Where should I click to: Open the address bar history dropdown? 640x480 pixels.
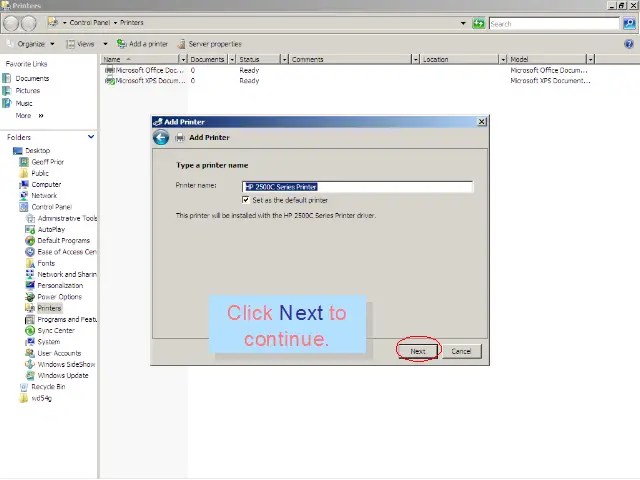click(463, 23)
